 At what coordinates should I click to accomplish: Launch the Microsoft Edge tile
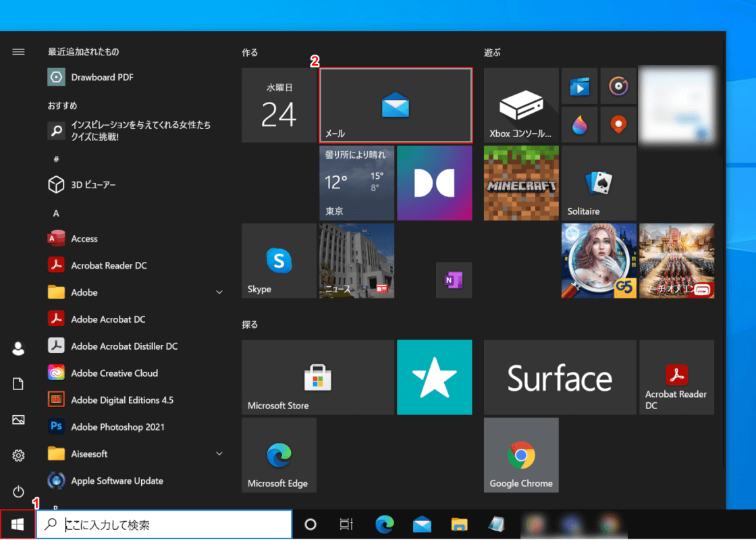tap(279, 455)
